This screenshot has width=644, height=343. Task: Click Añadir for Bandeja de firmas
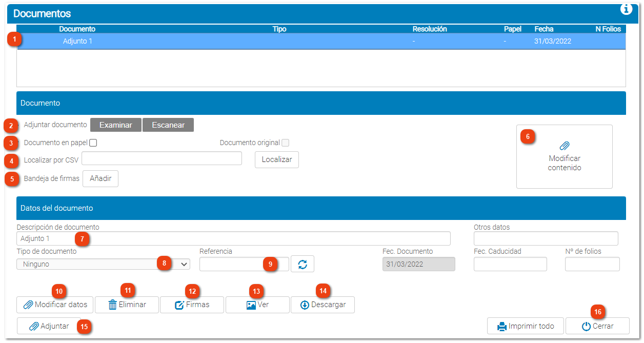100,178
